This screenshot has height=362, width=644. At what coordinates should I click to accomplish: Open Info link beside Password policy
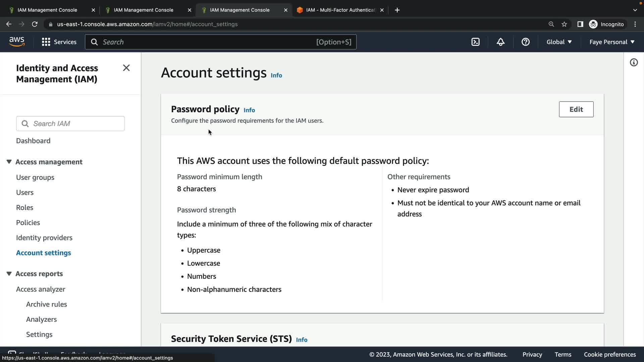pos(249,110)
